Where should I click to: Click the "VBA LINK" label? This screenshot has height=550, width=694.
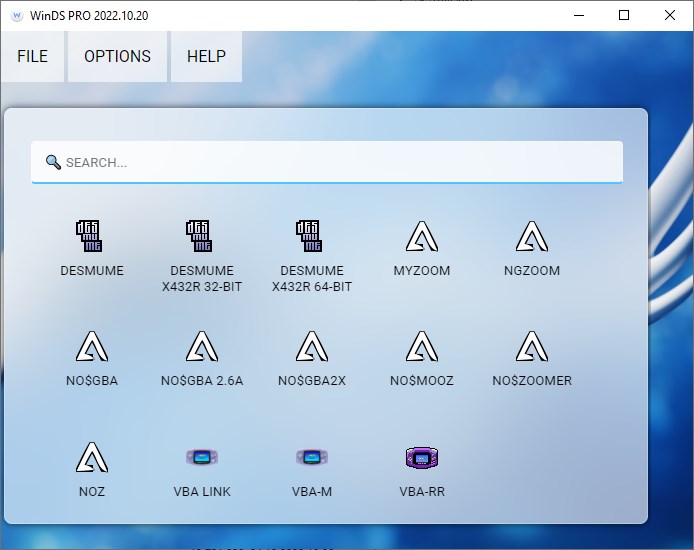point(202,492)
